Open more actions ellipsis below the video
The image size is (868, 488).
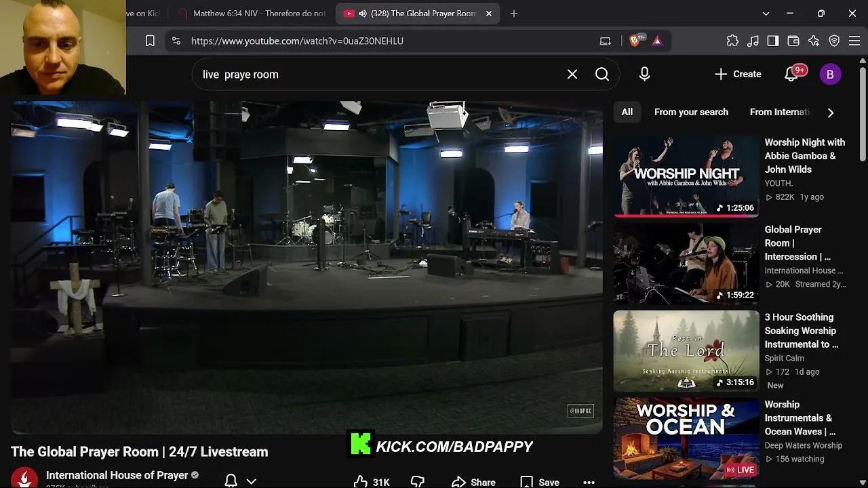[x=589, y=482]
